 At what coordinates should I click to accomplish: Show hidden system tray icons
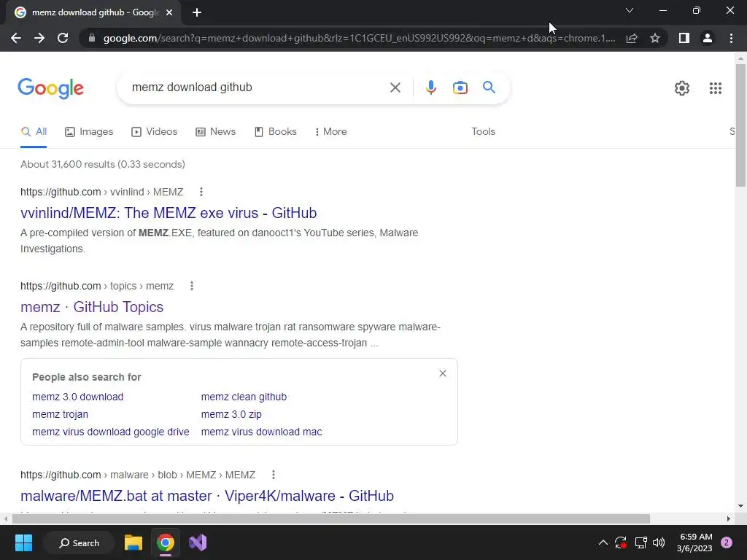pyautogui.click(x=603, y=542)
